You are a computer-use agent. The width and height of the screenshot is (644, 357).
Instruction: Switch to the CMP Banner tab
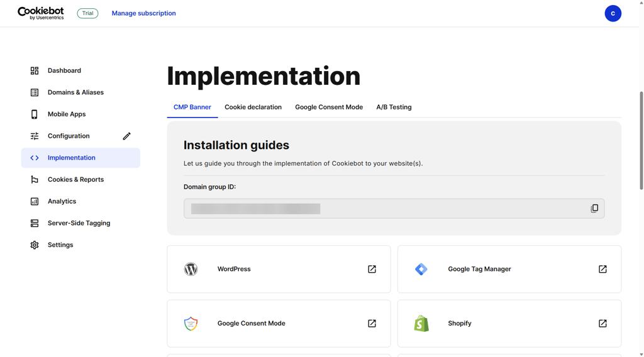point(192,107)
